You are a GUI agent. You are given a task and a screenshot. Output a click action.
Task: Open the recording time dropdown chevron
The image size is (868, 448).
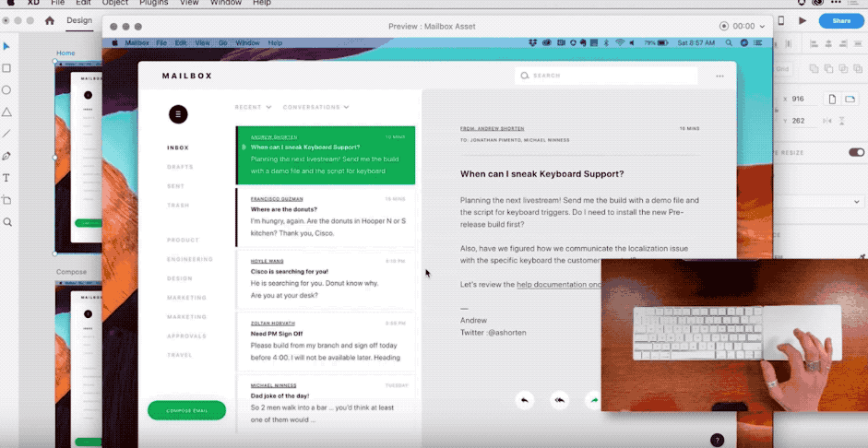[762, 27]
